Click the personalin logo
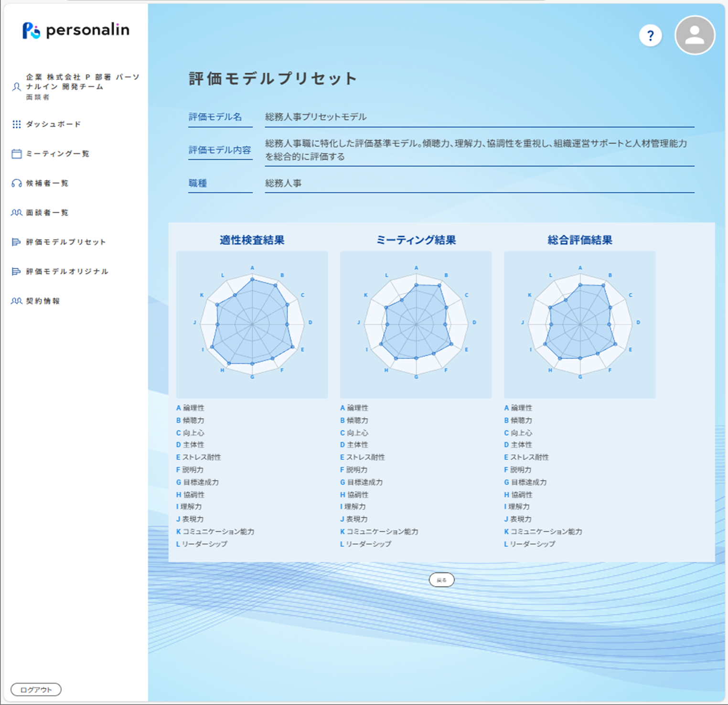 [x=76, y=30]
